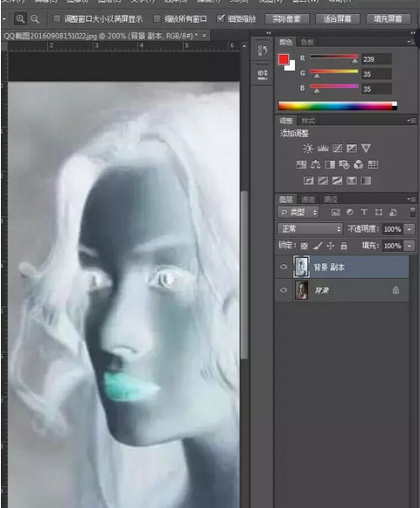Image resolution: width=420 pixels, height=508 pixels.
Task: Add an Exposure adjustment layer
Action: click(x=352, y=149)
